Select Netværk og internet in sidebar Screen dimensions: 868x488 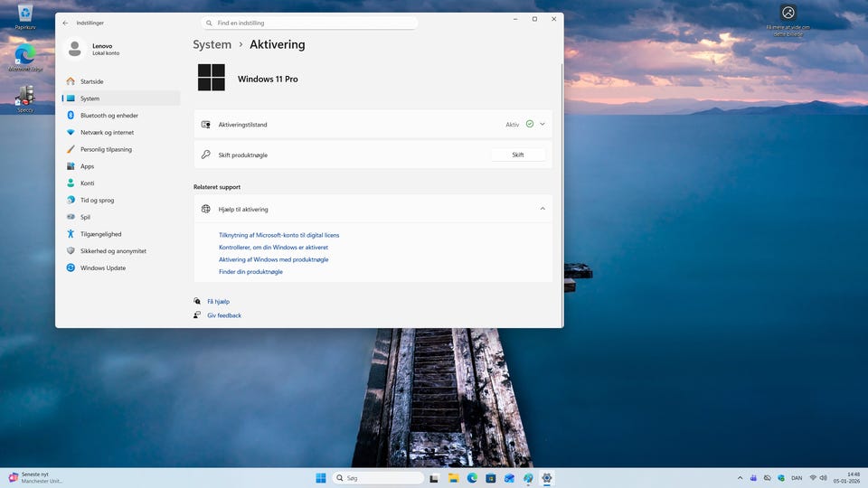click(107, 133)
